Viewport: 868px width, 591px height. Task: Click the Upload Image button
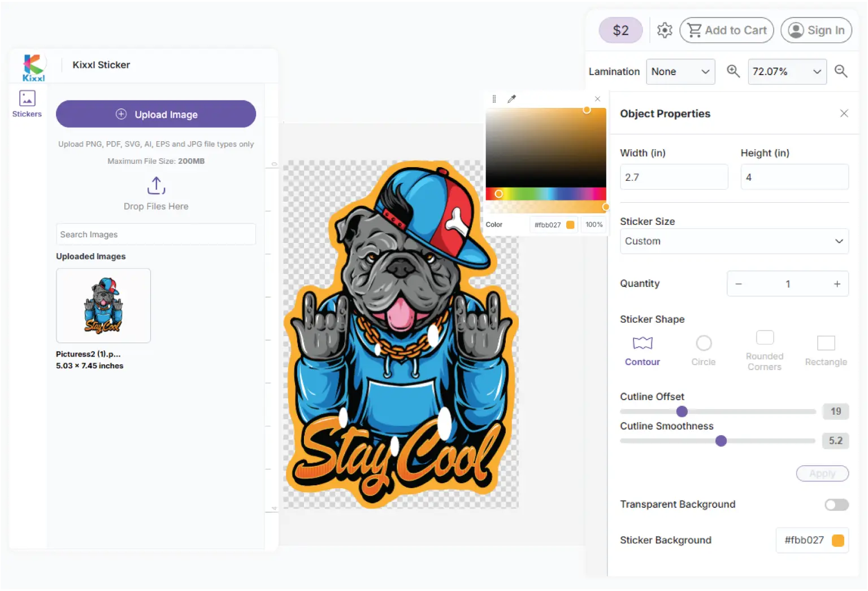(156, 114)
